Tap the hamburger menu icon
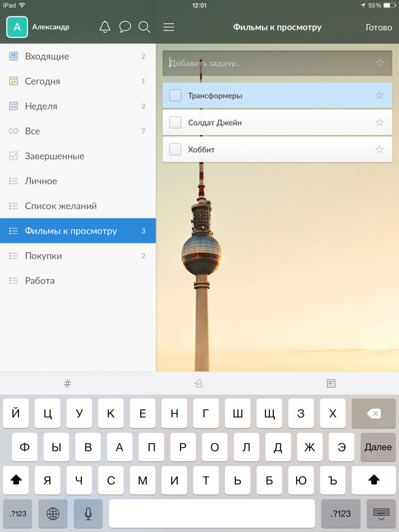Image resolution: width=399 pixels, height=532 pixels. pyautogui.click(x=169, y=27)
